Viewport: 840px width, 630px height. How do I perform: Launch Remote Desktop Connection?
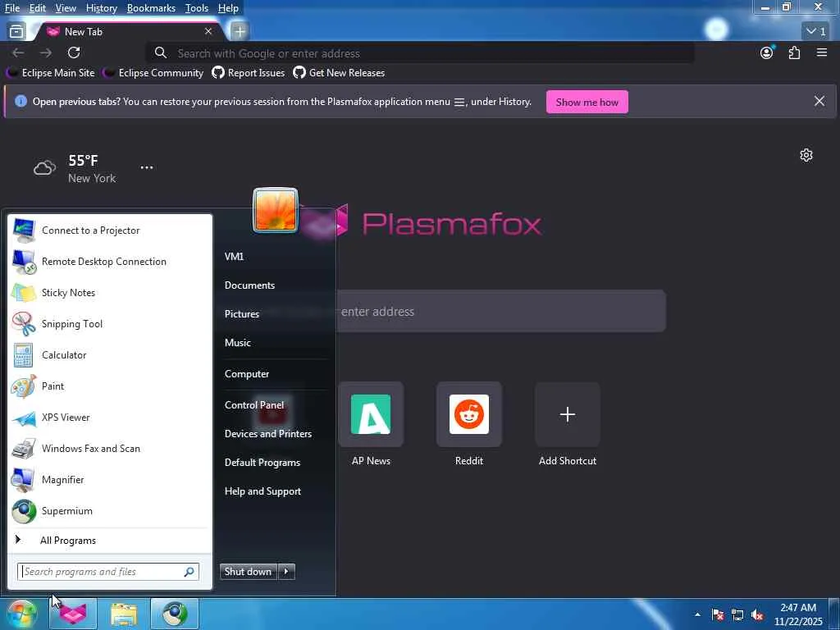(110, 262)
